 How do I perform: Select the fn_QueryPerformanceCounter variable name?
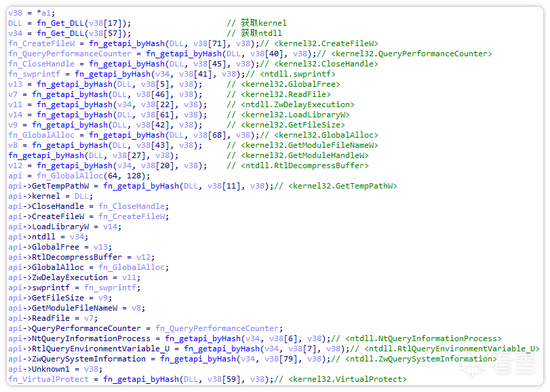click(70, 54)
